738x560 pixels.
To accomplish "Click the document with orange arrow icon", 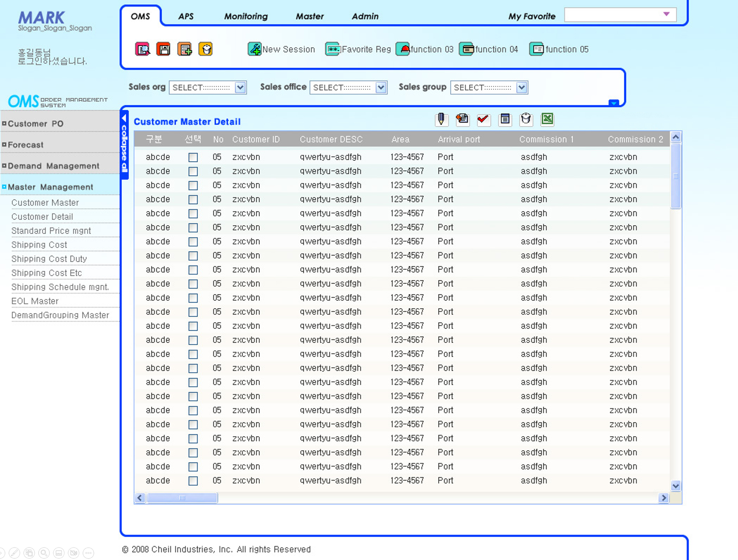I will (x=462, y=119).
